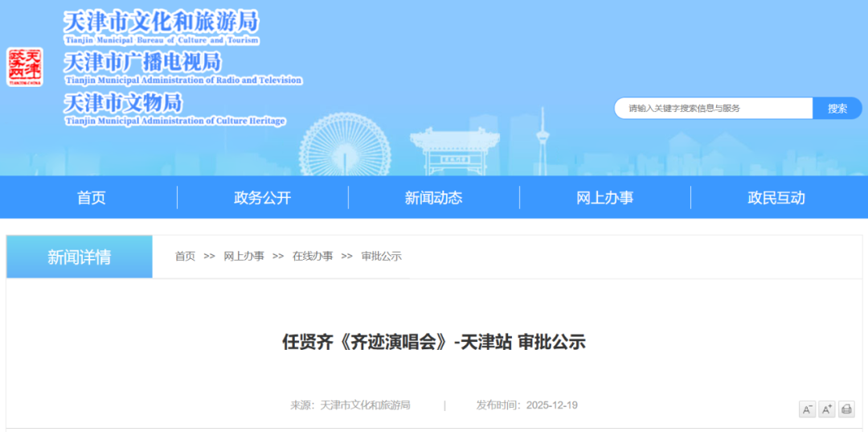This screenshot has height=432, width=868.
Task: Open the 新闻动态 navigation menu
Action: (x=433, y=198)
